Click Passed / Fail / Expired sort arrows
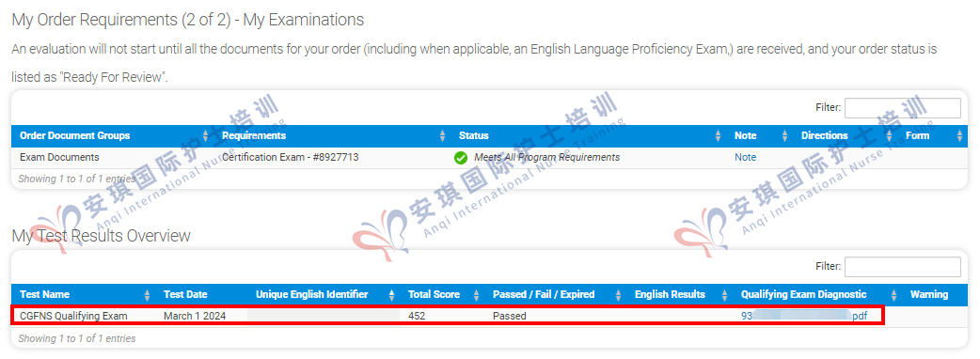This screenshot has height=359, width=980. coord(618,295)
